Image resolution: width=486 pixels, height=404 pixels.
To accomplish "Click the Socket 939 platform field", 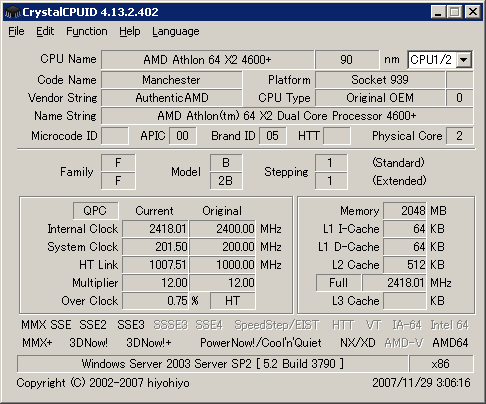I will click(380, 80).
